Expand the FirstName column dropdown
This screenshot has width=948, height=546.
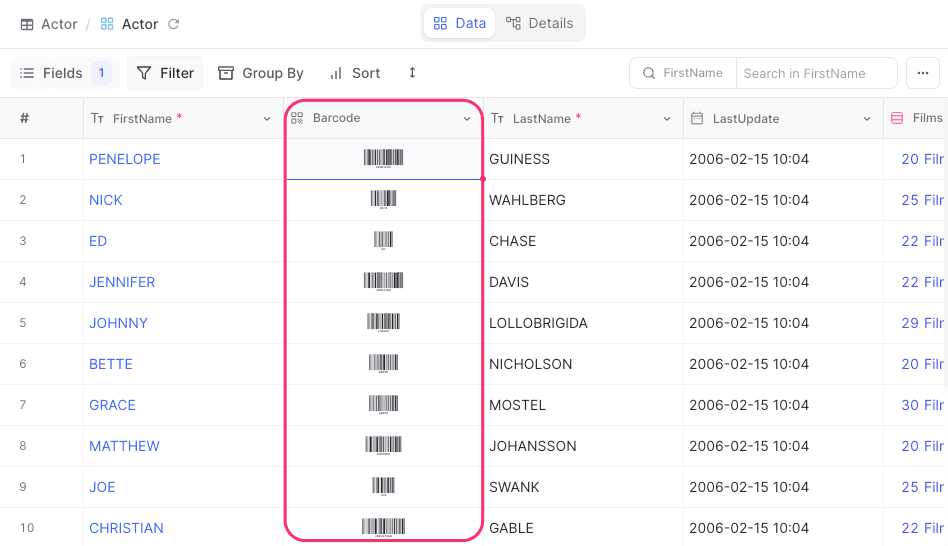[x=267, y=119]
